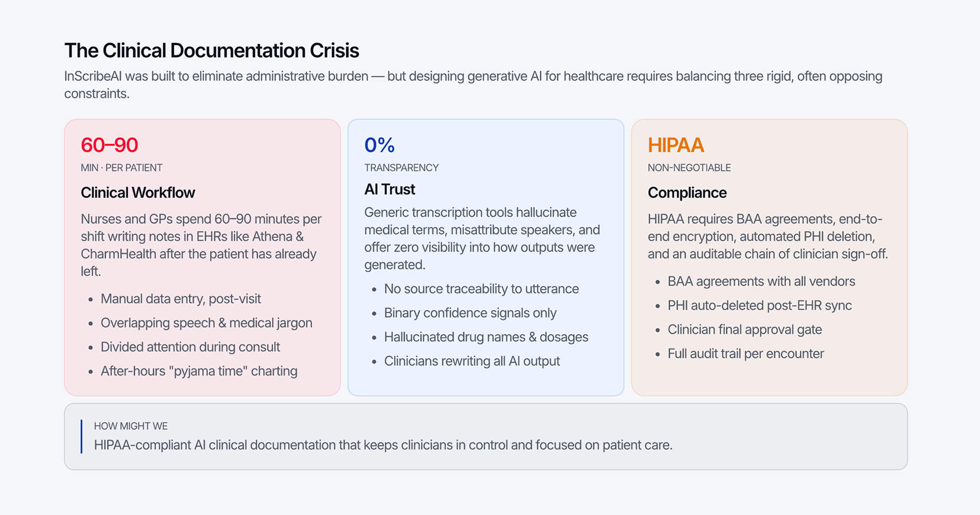
Task: Select the red '60–90' statistic
Action: 109,145
